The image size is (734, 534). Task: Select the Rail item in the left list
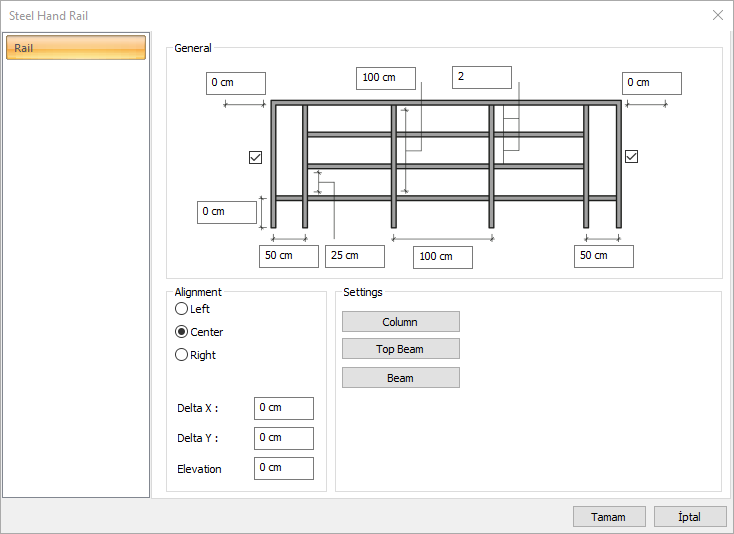(x=76, y=48)
